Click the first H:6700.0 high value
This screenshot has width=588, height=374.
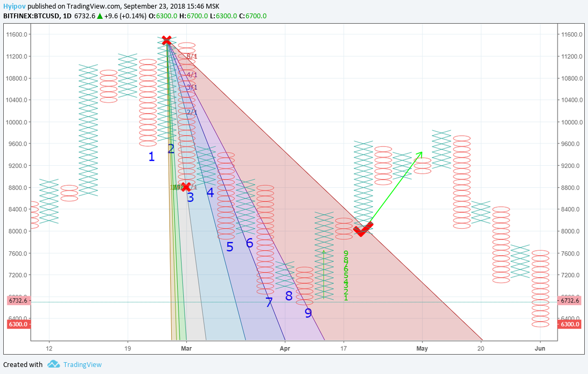pyautogui.click(x=193, y=16)
